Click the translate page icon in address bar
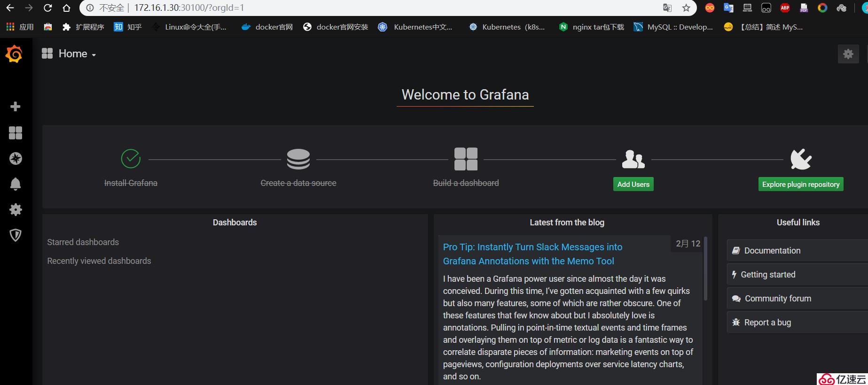This screenshot has width=868, height=385. (x=667, y=8)
